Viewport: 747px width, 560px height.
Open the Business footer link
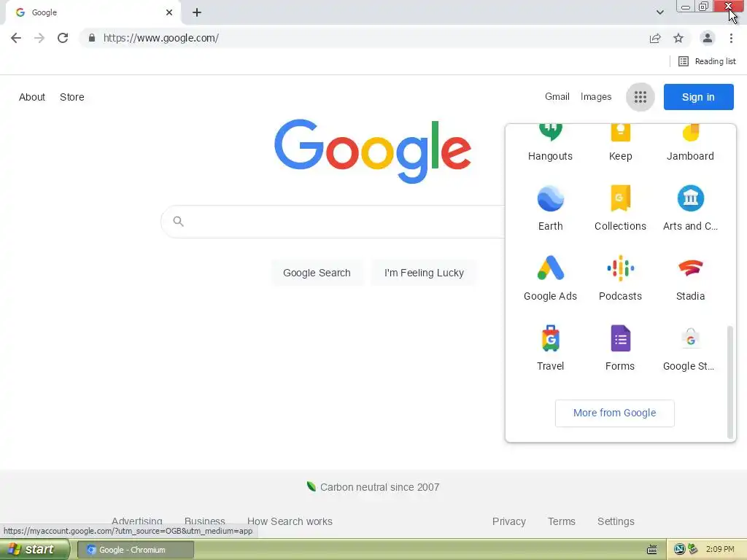[x=205, y=521]
